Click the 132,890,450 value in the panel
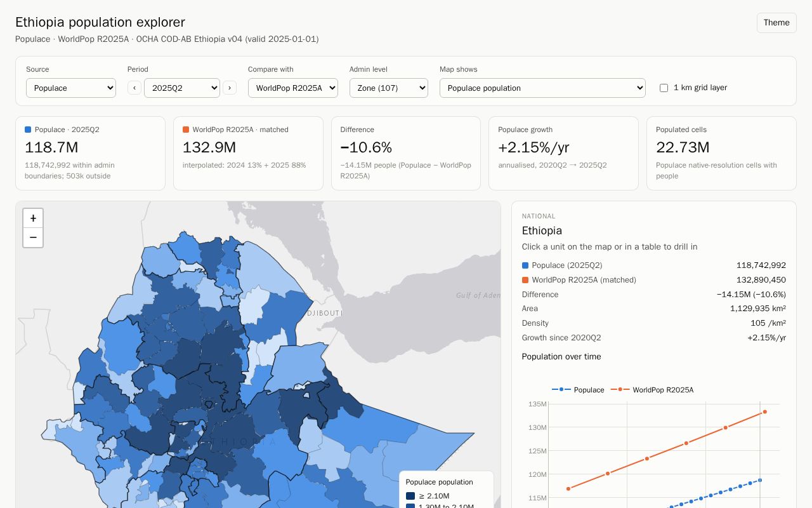Image resolution: width=812 pixels, height=508 pixels. [761, 280]
